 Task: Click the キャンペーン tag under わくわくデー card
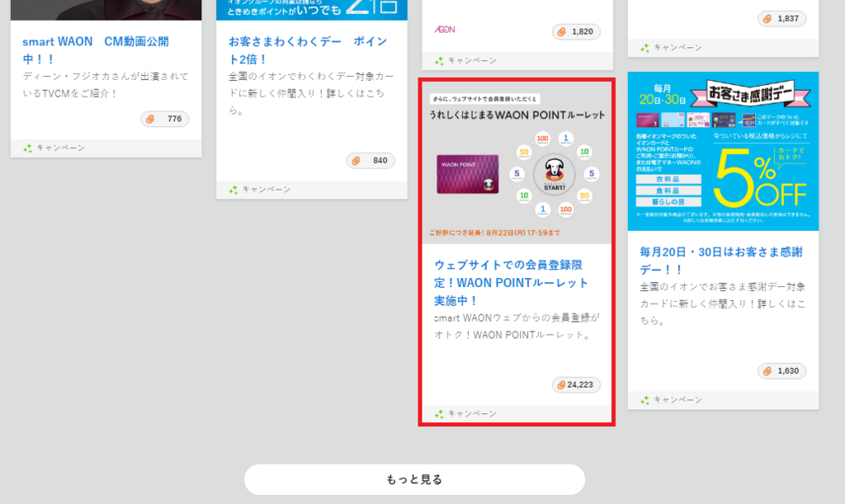pos(260,190)
